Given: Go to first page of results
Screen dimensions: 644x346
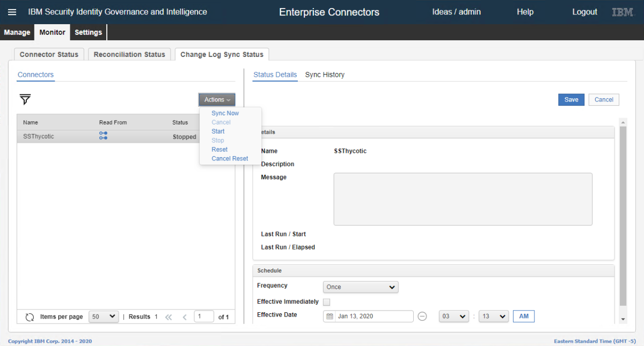Looking at the screenshot, I should tap(169, 317).
